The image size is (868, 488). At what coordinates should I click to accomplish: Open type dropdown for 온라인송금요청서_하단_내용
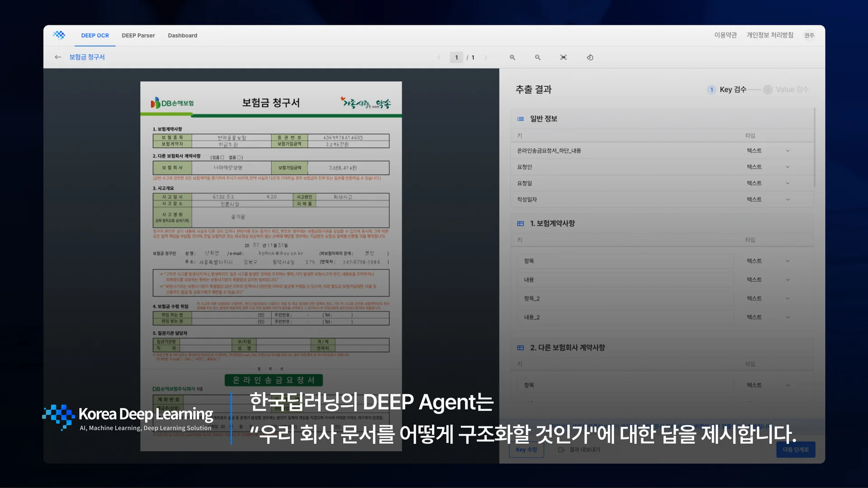pyautogui.click(x=788, y=151)
